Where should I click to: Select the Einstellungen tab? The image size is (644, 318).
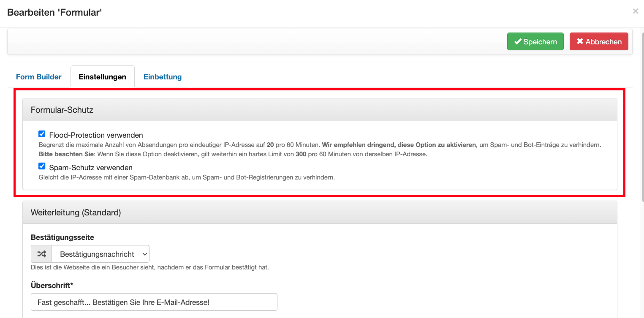pyautogui.click(x=102, y=77)
